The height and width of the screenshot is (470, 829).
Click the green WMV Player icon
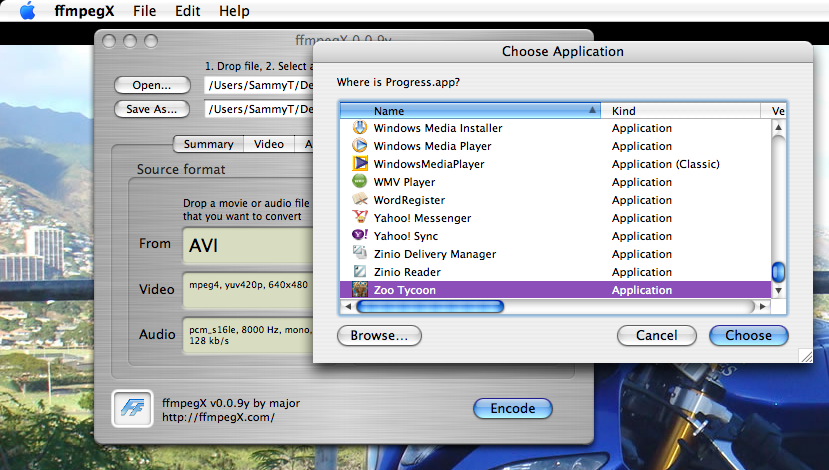point(360,181)
